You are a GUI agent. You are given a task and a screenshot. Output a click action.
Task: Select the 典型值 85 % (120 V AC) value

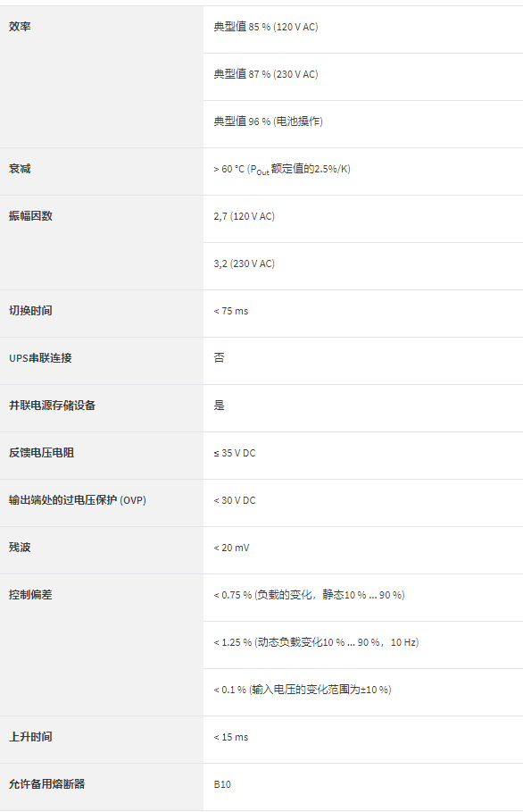pyautogui.click(x=266, y=27)
